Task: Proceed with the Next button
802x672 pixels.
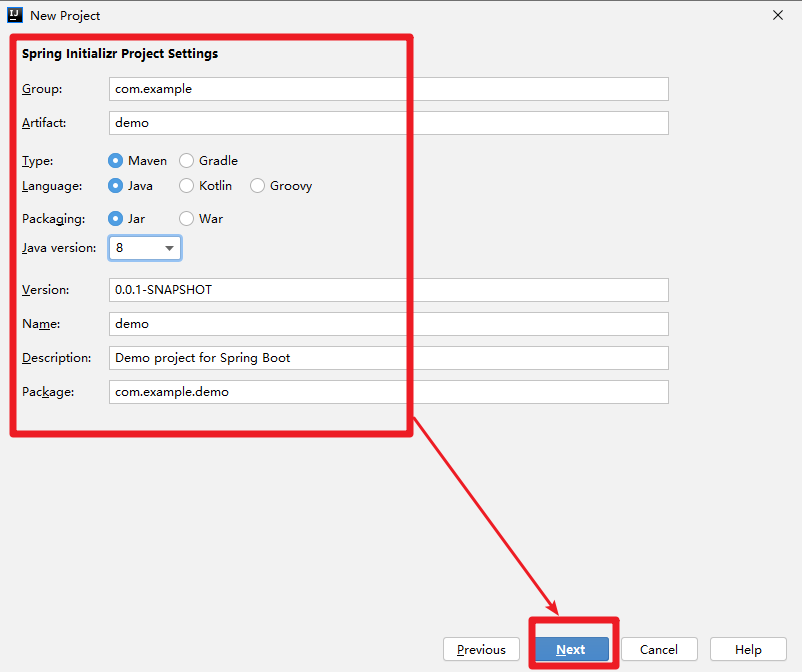Action: 571,649
